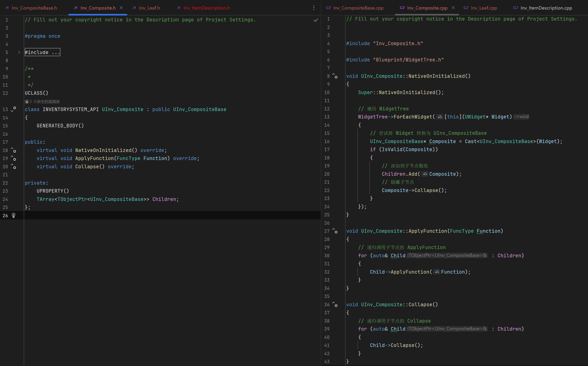Viewport: 588px width, 366px height.
Task: Click the ->void return type inlay hint
Action: pyautogui.click(x=521, y=117)
